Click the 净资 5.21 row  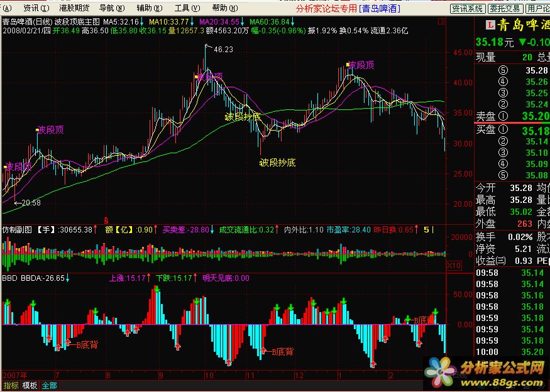pyautogui.click(x=503, y=249)
